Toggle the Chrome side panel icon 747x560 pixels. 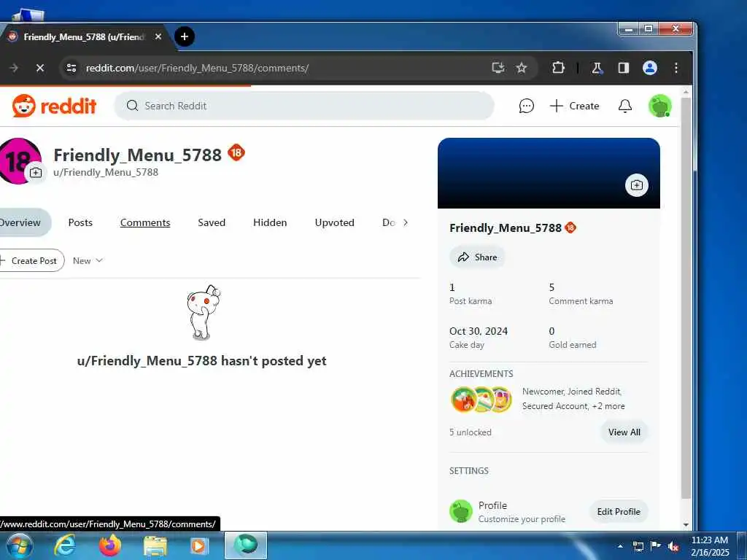(x=624, y=68)
